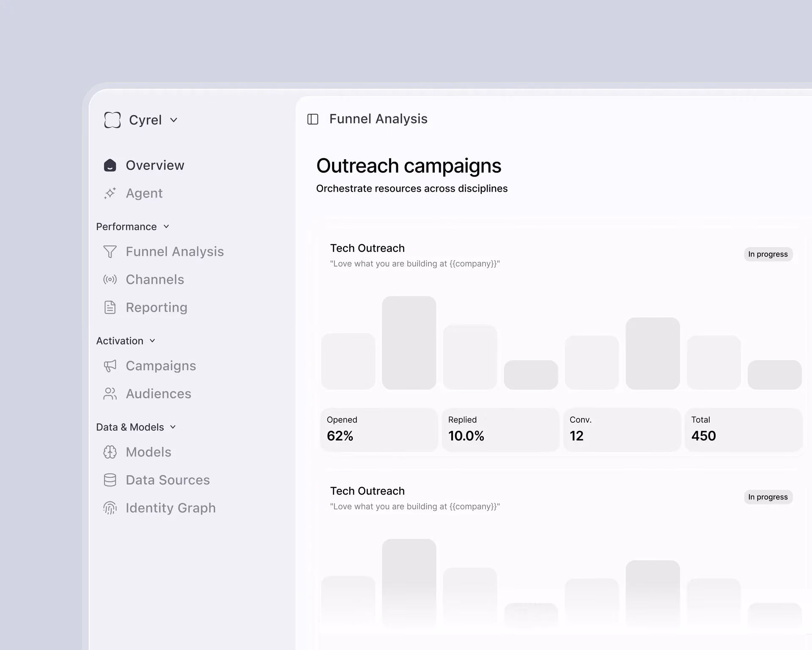The image size is (812, 650).
Task: Select the 'Identity Graph' label in the sidebar
Action: 171,508
